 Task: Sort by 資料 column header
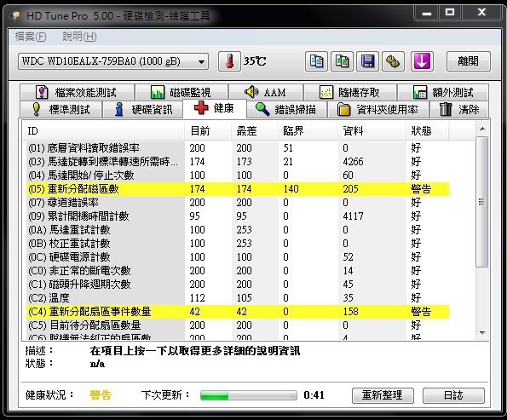372,130
